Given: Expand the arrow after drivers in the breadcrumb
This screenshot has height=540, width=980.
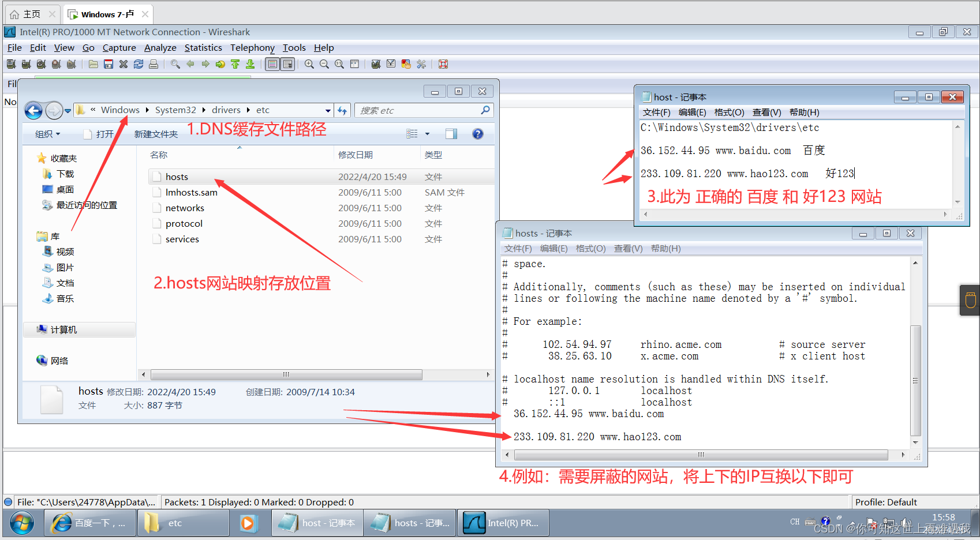Looking at the screenshot, I should [248, 110].
